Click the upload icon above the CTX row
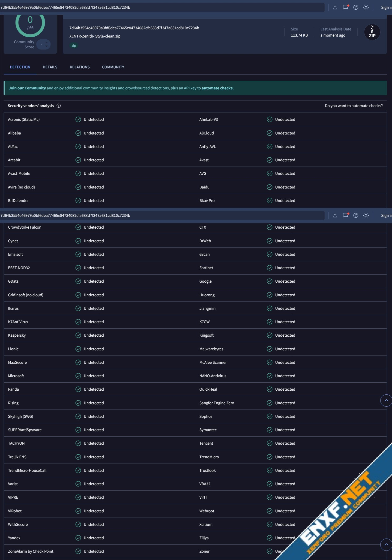The height and width of the screenshot is (560, 392). (335, 215)
